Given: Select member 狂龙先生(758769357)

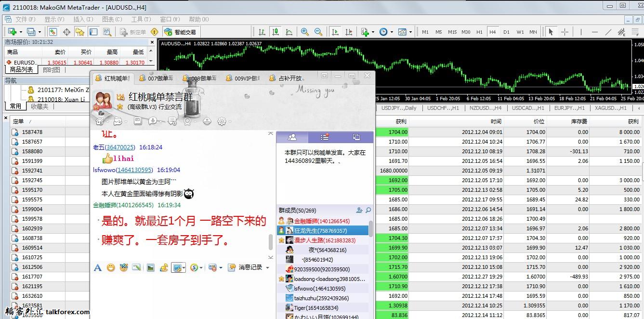Looking at the screenshot, I should tap(323, 231).
